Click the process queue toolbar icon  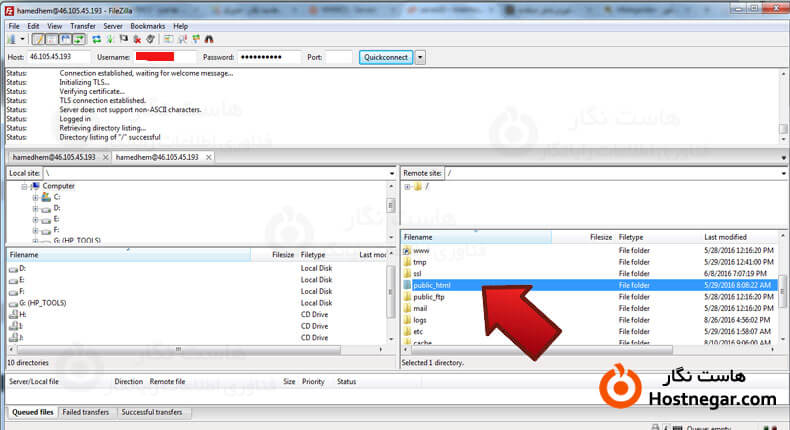click(110, 39)
